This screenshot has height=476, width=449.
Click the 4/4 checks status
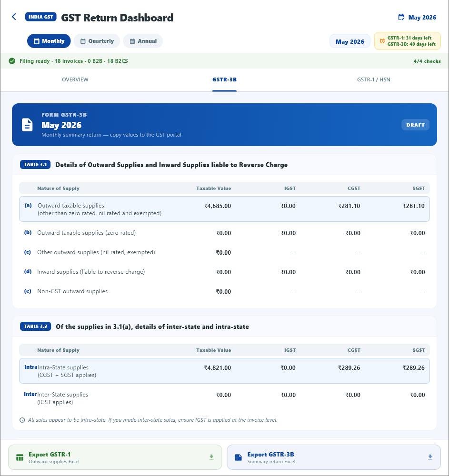(427, 61)
